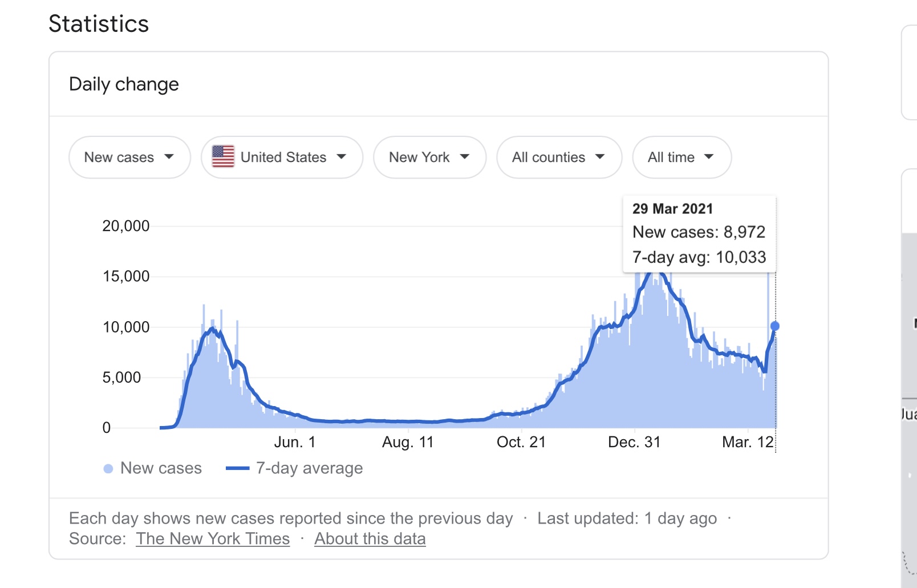
Task: Click the caret icon next to All time
Action: 709,157
